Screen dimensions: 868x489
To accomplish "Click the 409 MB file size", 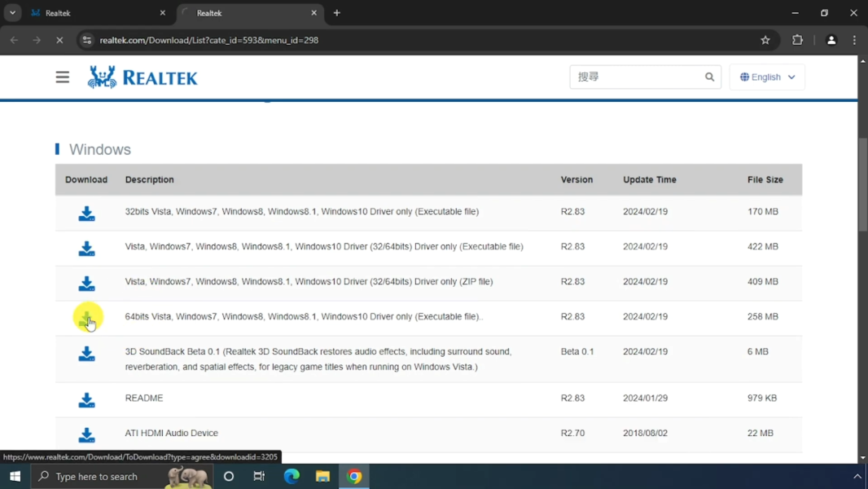I will click(x=763, y=281).
